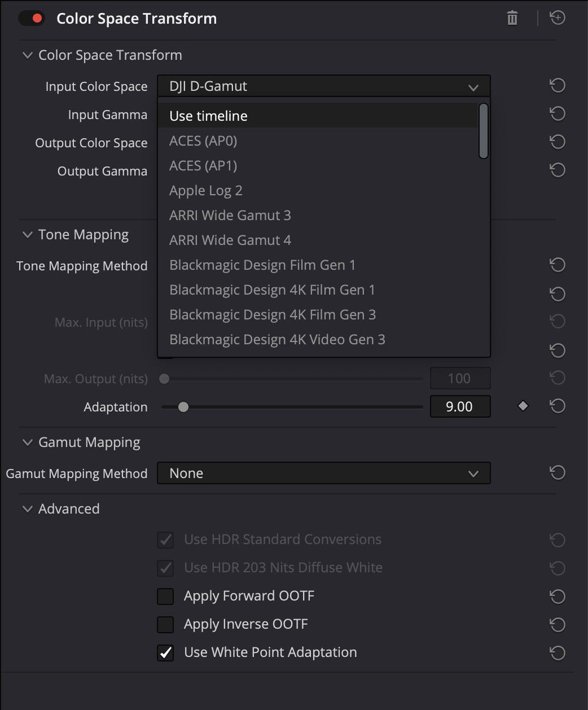This screenshot has height=710, width=588.
Task: Reset the Apply Inverse OOTF option
Action: pyautogui.click(x=557, y=624)
